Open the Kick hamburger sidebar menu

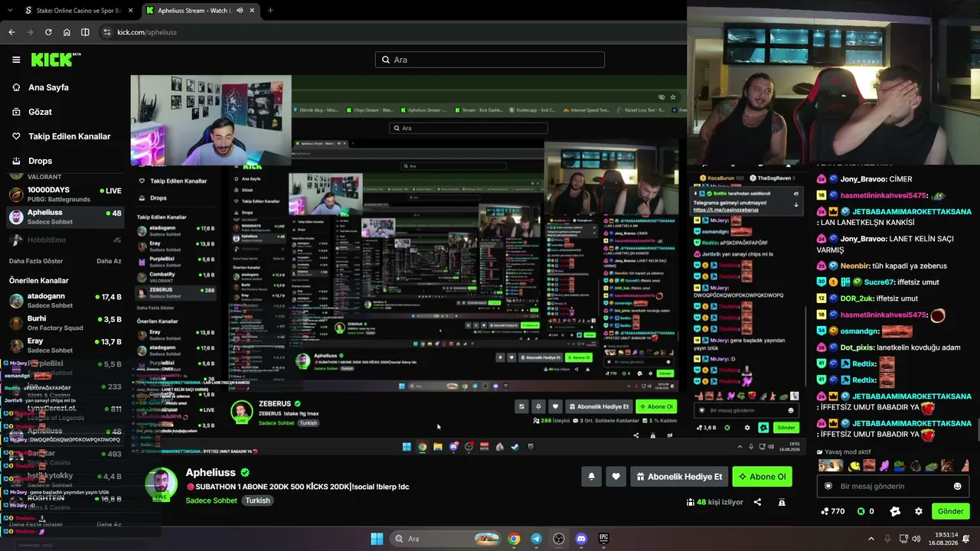point(16,60)
